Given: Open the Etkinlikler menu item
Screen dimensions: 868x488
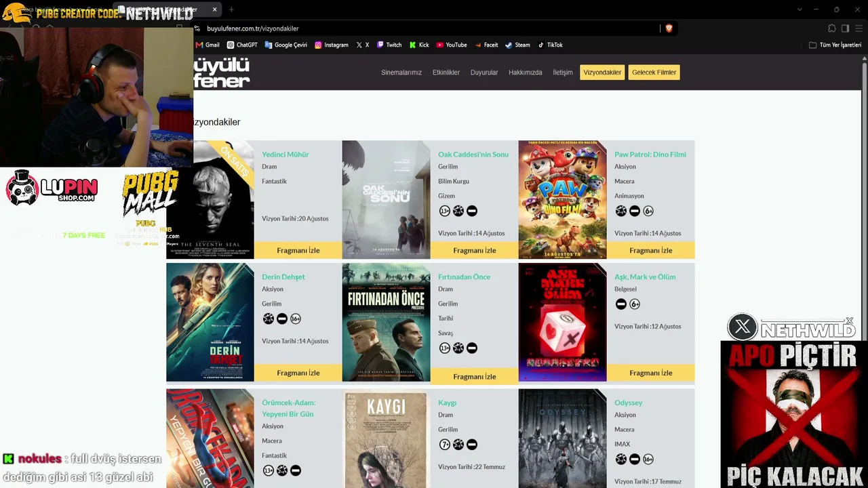Looking at the screenshot, I should click(x=446, y=73).
